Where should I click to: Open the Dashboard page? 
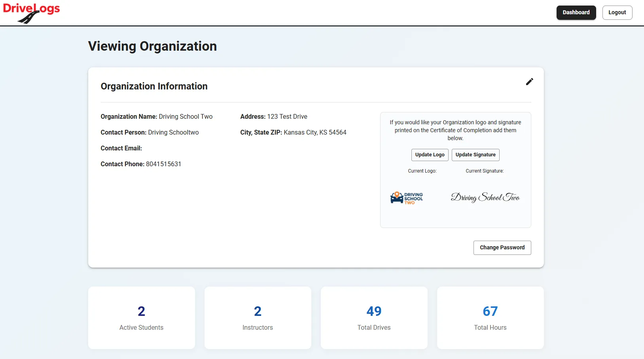(x=576, y=13)
